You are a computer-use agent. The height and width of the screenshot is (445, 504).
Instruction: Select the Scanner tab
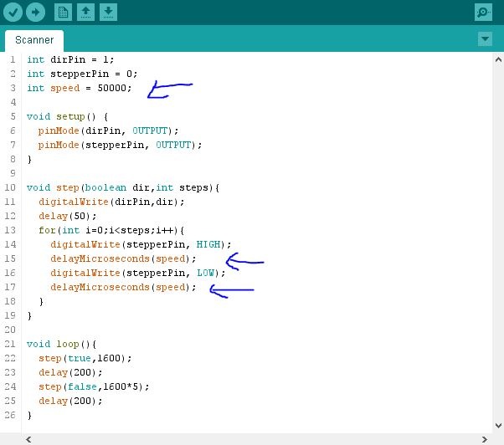[34, 40]
